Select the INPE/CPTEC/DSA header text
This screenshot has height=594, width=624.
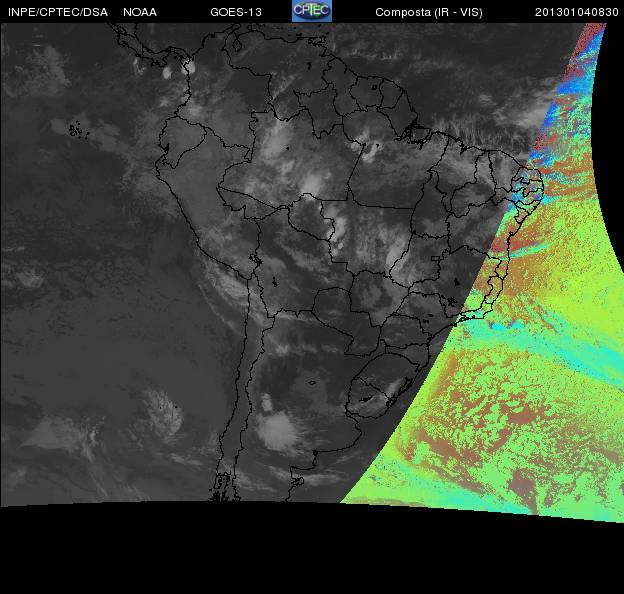tap(58, 12)
